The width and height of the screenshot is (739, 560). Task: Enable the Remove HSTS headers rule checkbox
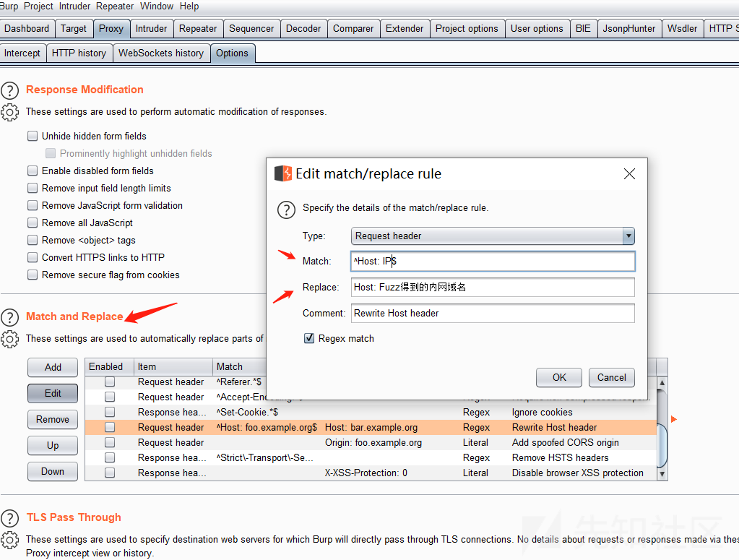click(x=110, y=457)
